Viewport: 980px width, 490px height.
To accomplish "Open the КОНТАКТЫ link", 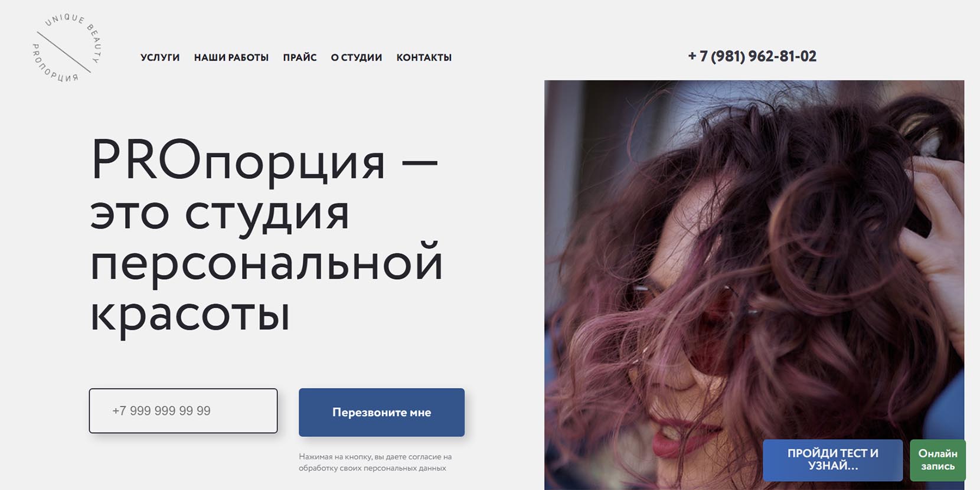I will pyautogui.click(x=424, y=57).
